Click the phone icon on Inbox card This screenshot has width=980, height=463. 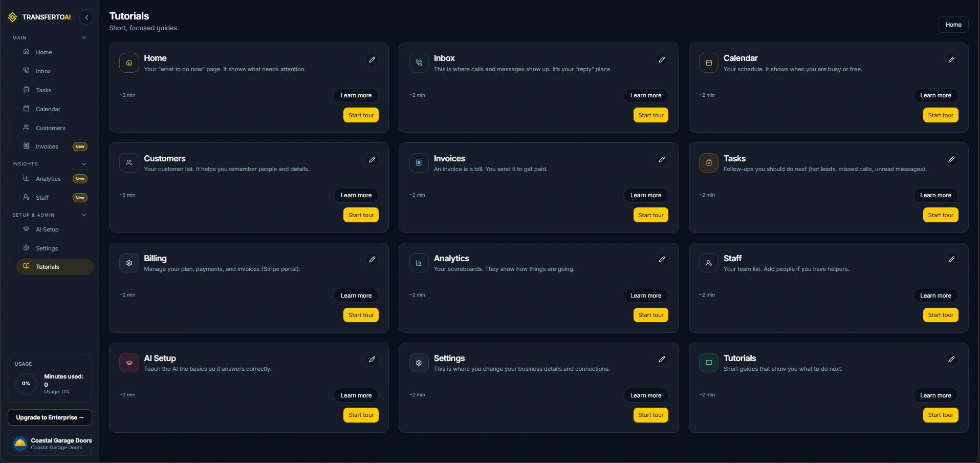(x=419, y=63)
